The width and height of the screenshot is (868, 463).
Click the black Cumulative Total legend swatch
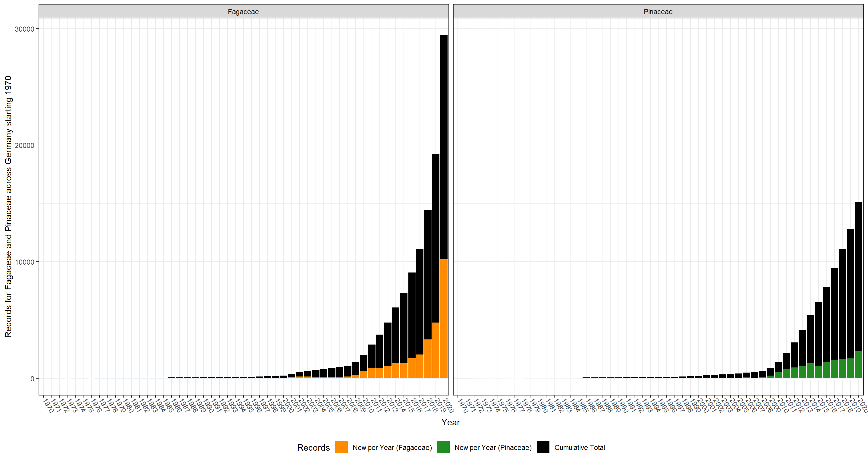pyautogui.click(x=543, y=447)
